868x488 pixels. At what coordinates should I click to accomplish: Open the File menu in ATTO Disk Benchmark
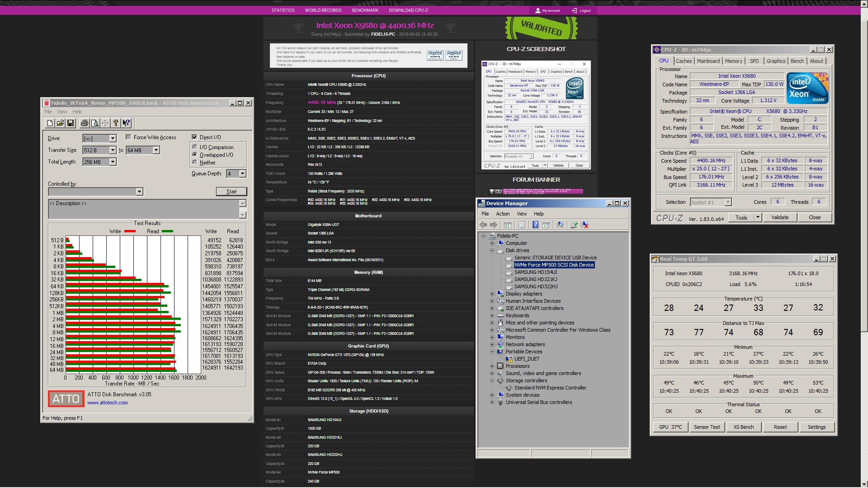click(x=48, y=112)
